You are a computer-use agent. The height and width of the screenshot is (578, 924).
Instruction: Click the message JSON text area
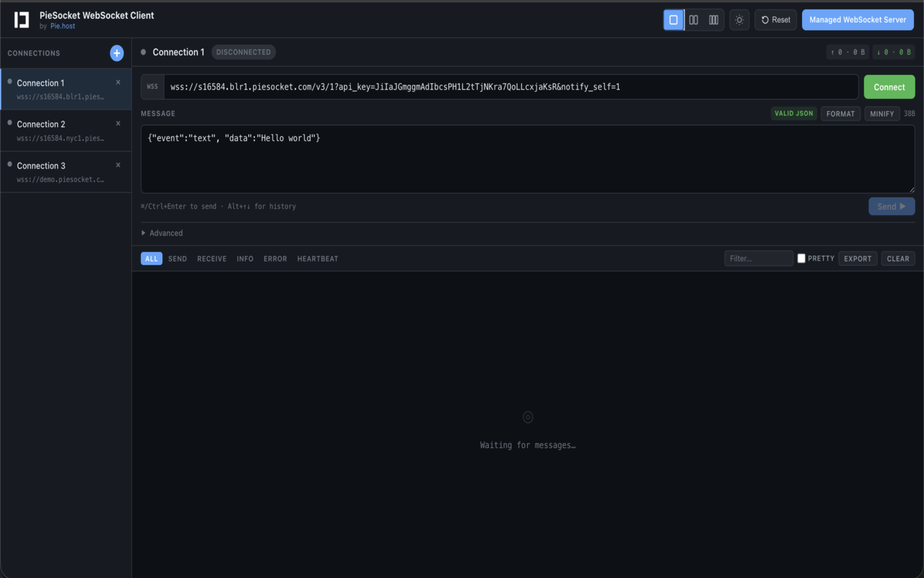click(x=528, y=159)
